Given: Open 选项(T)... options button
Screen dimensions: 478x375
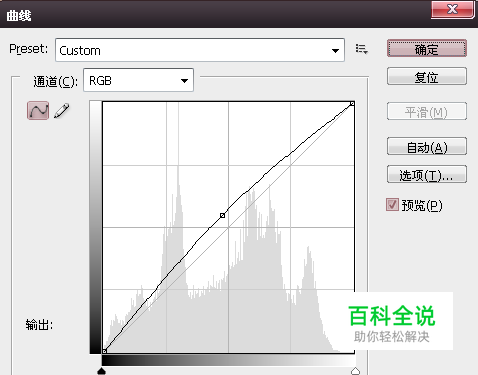Looking at the screenshot, I should point(427,174).
